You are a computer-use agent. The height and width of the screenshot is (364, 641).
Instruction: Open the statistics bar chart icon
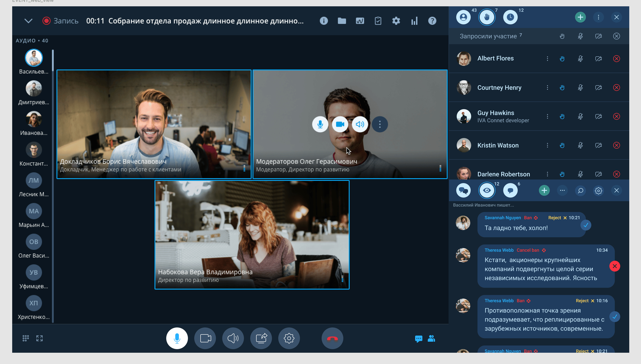point(414,21)
